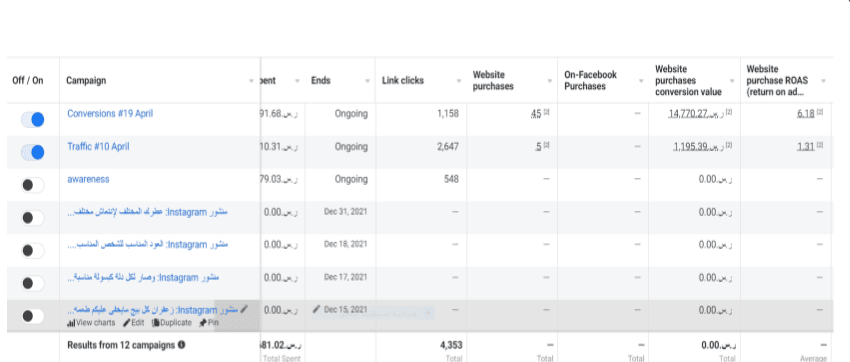
Task: Turn off Conversions #19 April campaign toggle
Action: click(33, 120)
